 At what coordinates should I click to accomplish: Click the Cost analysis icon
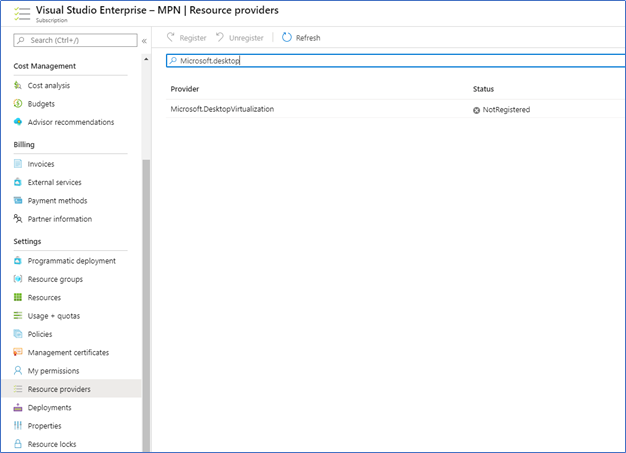tap(18, 85)
